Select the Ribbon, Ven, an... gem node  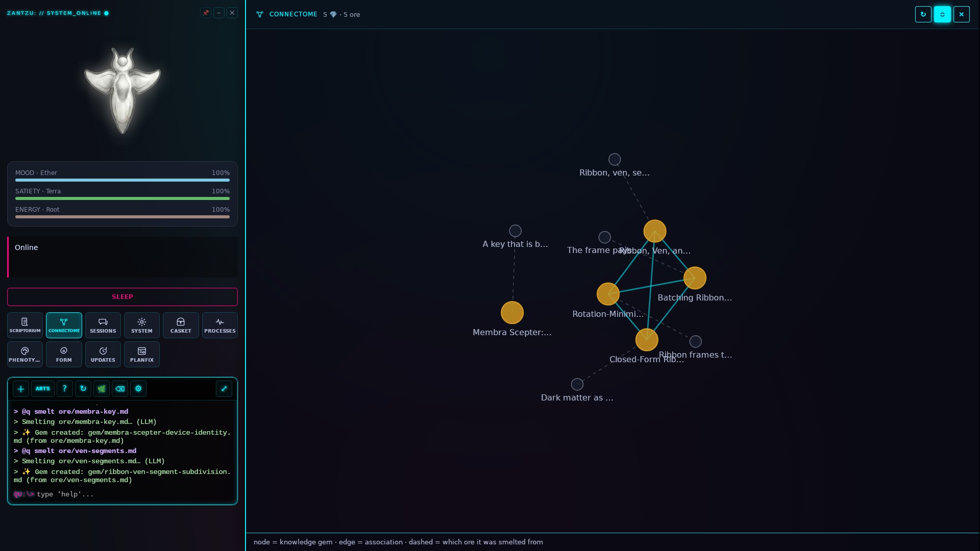655,231
